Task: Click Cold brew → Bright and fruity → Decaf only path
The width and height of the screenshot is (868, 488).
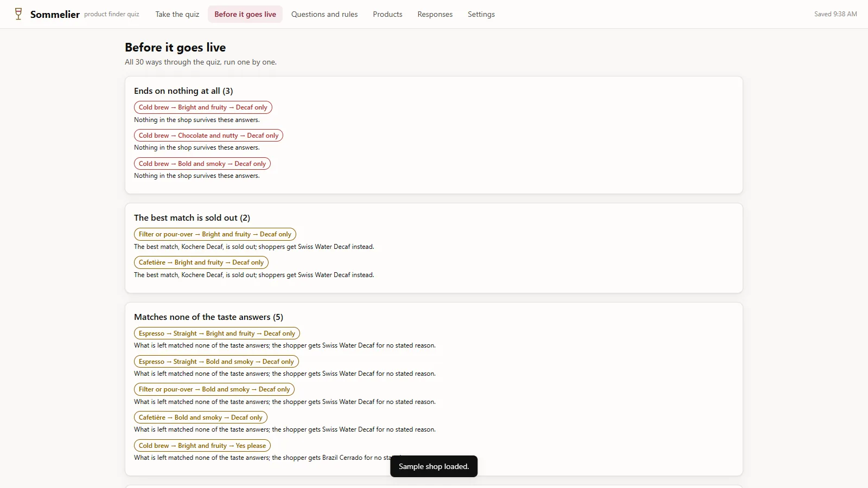Action: click(x=203, y=107)
